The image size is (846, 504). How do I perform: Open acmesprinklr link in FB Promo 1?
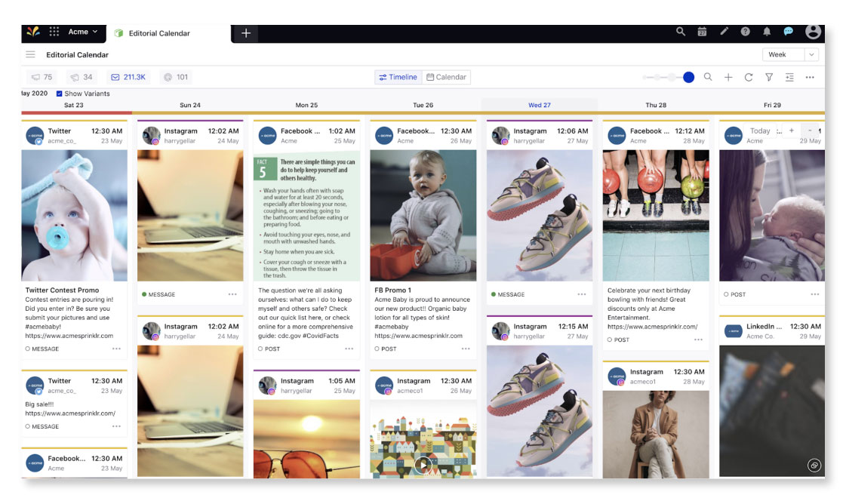(419, 336)
